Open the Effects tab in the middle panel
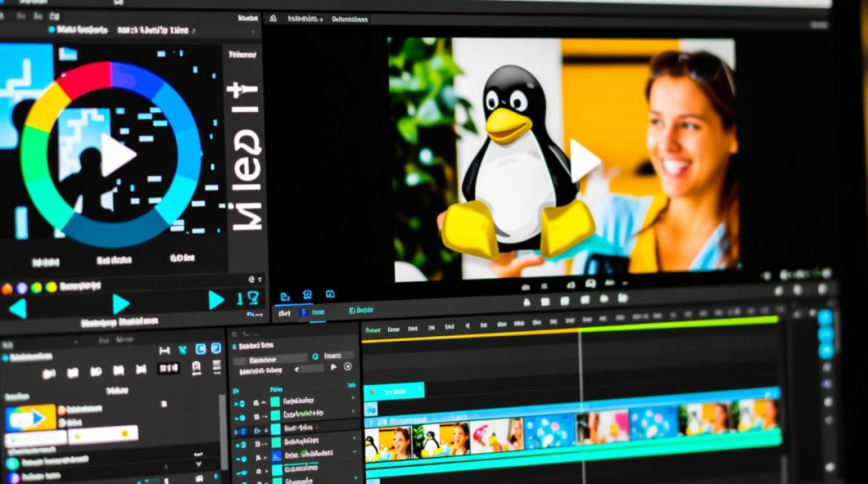This screenshot has height=484, width=868. pyautogui.click(x=360, y=310)
